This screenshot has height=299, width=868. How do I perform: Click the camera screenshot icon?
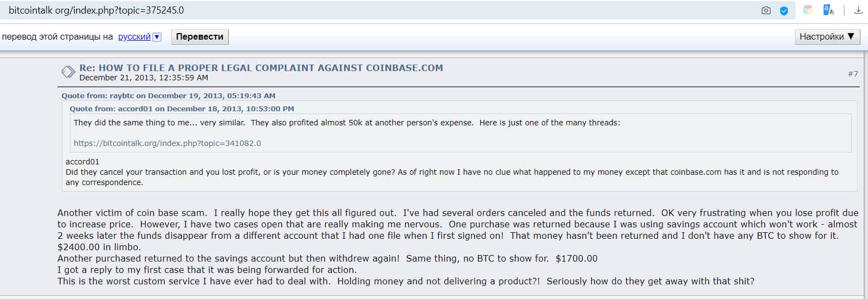coord(766,10)
